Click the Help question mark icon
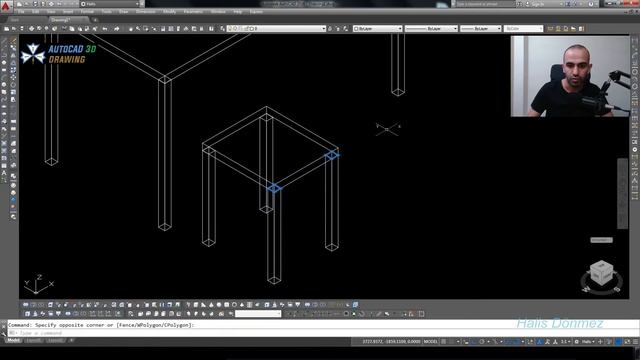Screen dimensions: 640x360 point(591,4)
